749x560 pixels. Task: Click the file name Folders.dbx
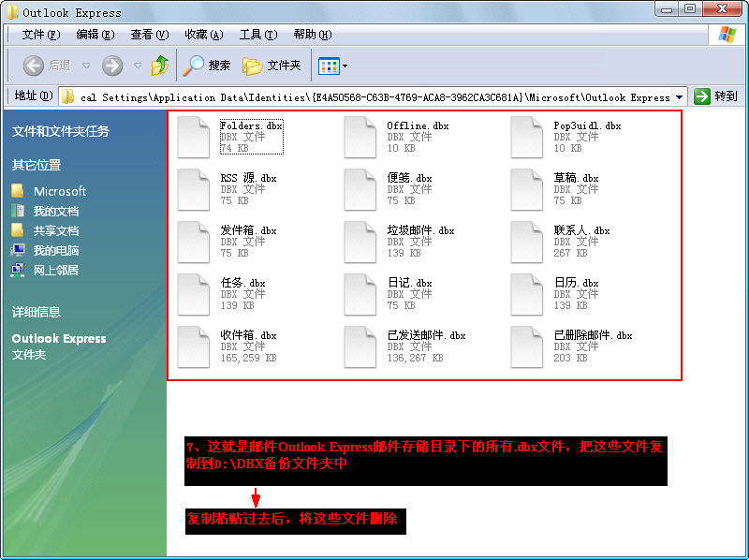(251, 125)
